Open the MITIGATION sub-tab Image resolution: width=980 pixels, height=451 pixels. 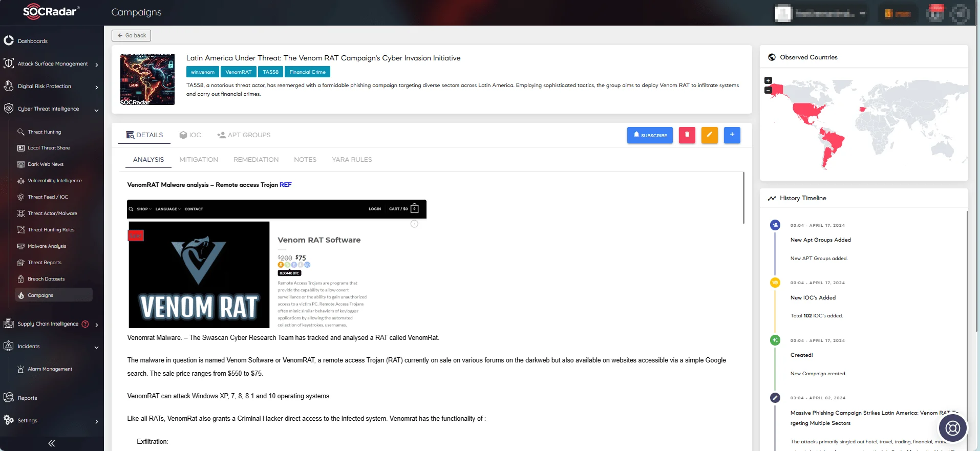click(199, 160)
